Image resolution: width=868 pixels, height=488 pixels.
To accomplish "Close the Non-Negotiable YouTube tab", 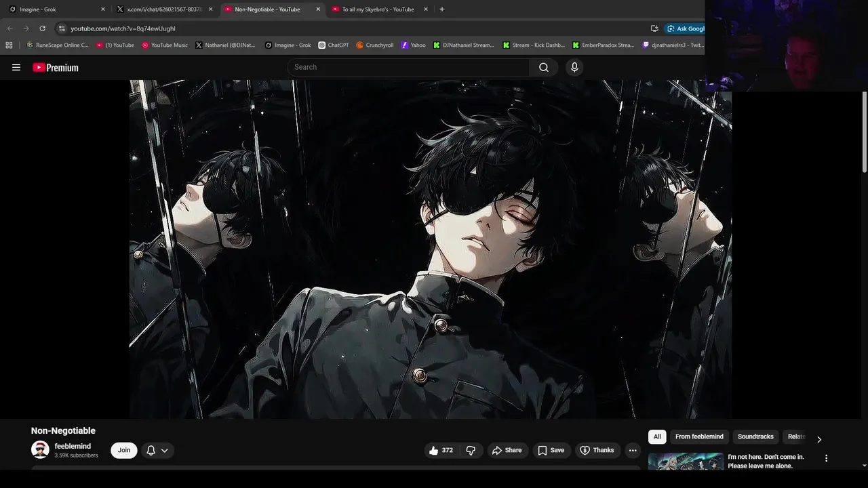I will point(317,9).
